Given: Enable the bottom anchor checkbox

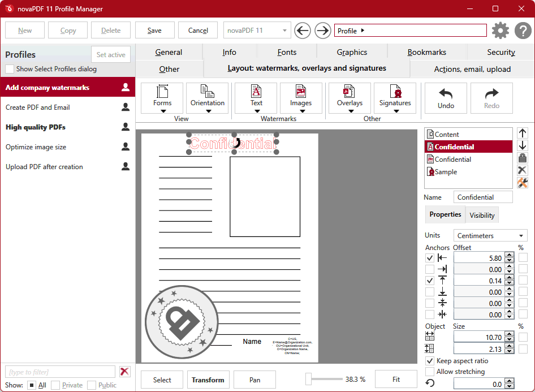Looking at the screenshot, I should [x=430, y=292].
